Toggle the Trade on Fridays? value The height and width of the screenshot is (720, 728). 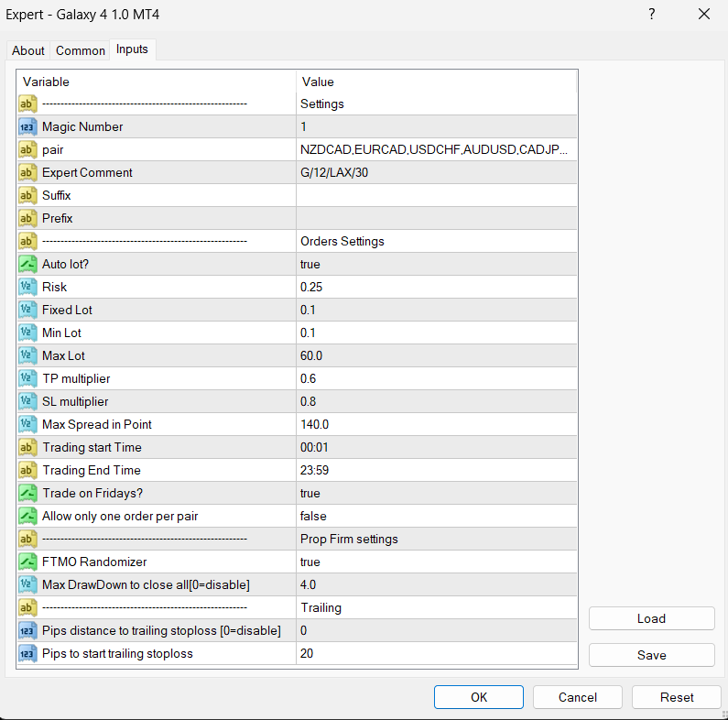pos(436,493)
